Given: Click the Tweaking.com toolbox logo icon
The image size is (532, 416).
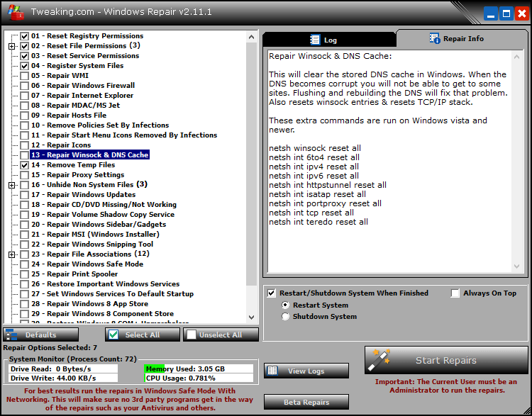Looking at the screenshot, I should 16,13.
